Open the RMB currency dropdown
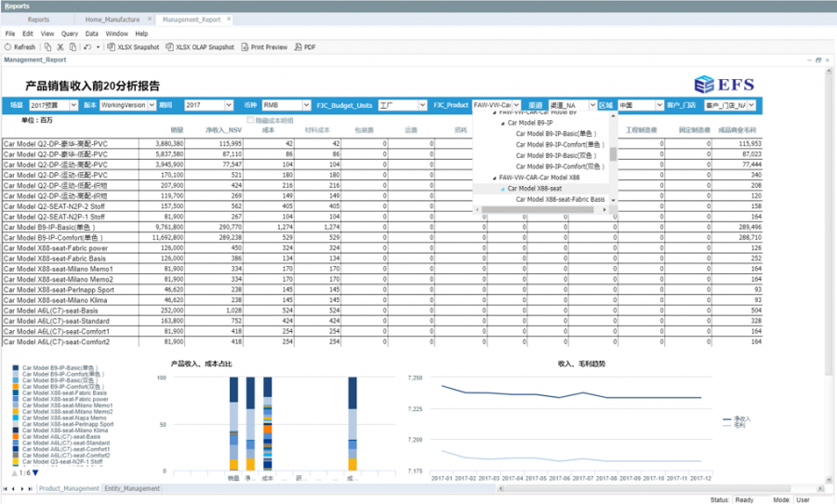Viewport: 837px width, 504px height. (x=306, y=105)
